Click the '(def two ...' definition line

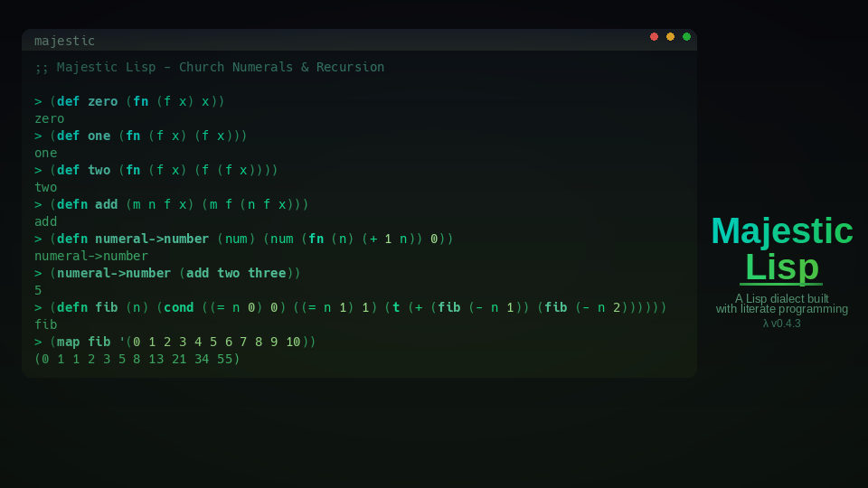click(156, 170)
